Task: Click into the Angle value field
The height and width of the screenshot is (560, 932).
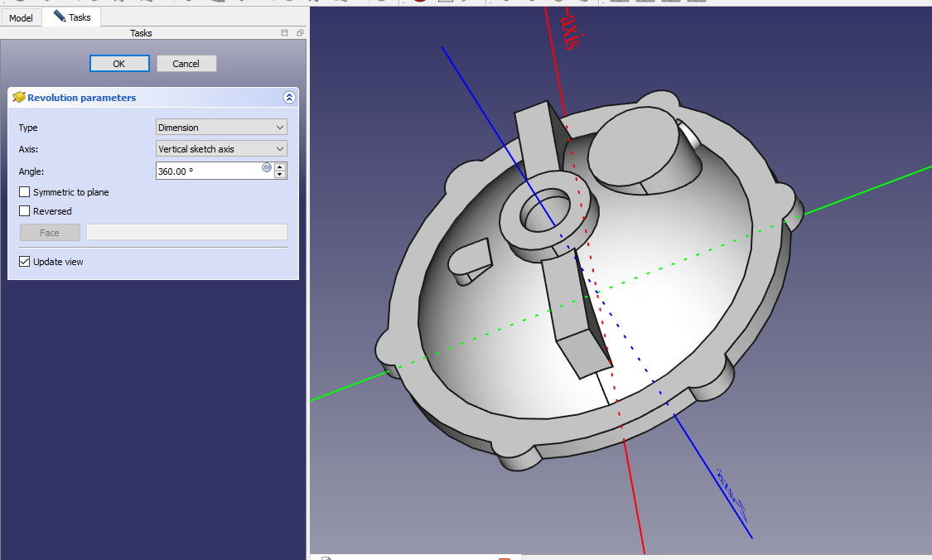Action: tap(207, 171)
